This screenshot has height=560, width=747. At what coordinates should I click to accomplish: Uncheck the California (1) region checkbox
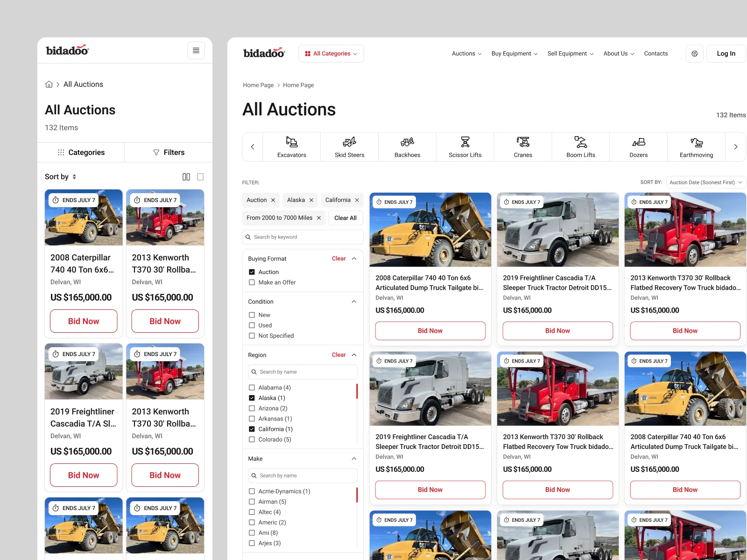pyautogui.click(x=252, y=429)
